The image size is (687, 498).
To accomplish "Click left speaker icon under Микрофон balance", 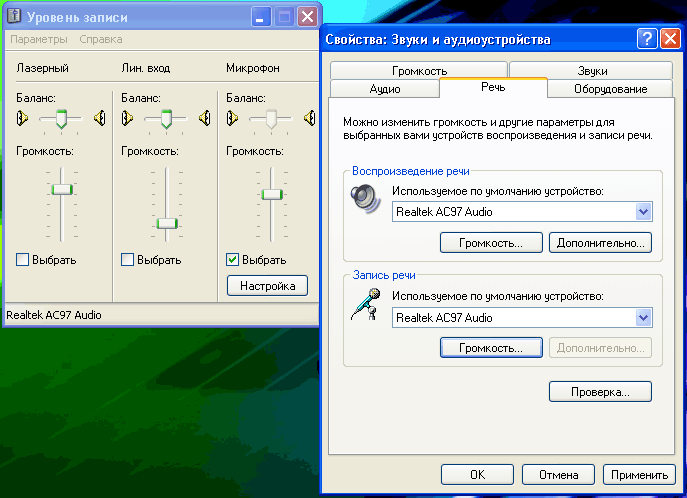I will coord(233,118).
